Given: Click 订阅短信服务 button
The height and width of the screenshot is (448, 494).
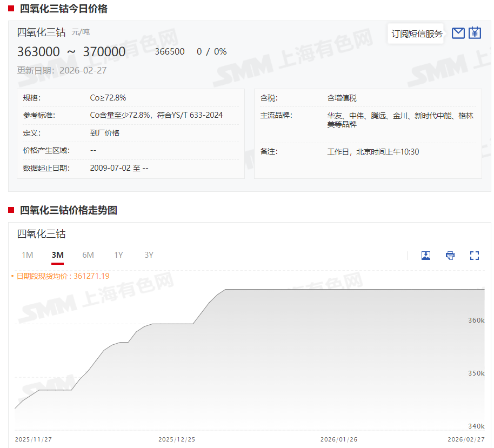Looking at the screenshot, I should pos(417,34).
